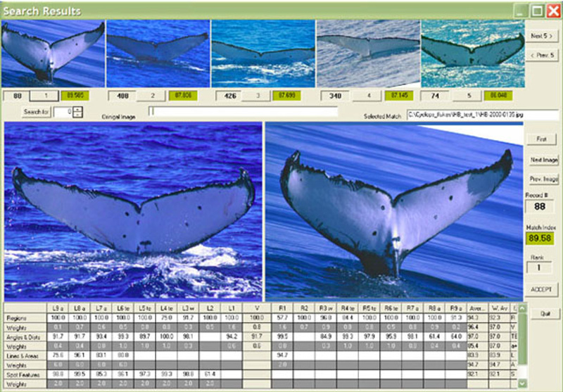Go to the Next Image
Screen dimensions: 563x392
click(543, 160)
